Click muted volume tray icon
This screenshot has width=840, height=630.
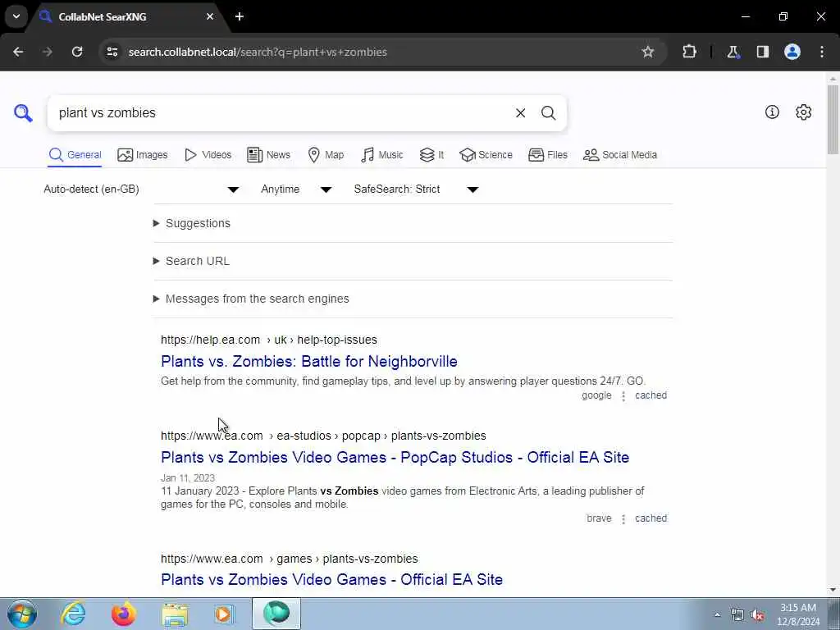[x=757, y=615]
